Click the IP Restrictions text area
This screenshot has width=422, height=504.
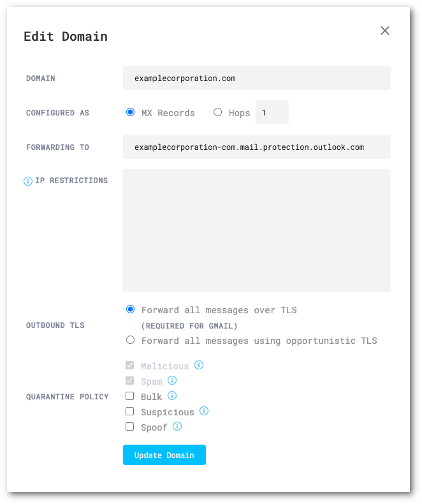point(256,230)
